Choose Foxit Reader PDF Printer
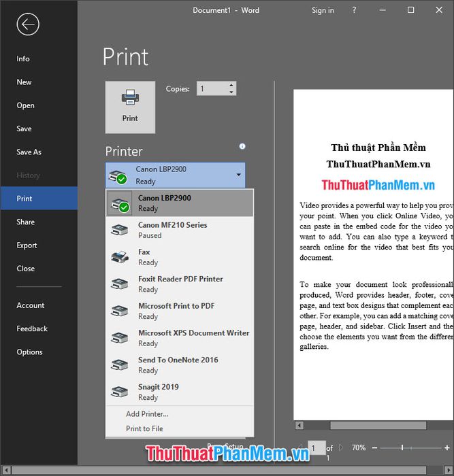The height and width of the screenshot is (476, 454). tap(180, 284)
